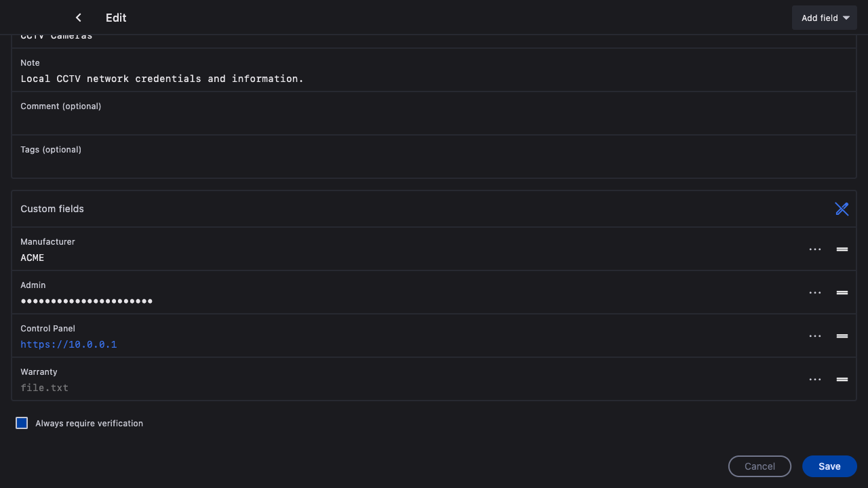Screen dimensions: 868x488
Task: Open more options for Manufacturer field
Action: coord(815,249)
